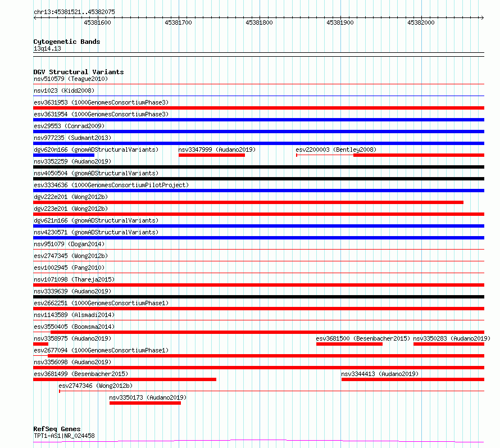The image size is (500, 448).
Task: Select nsv3344413 (Audano2019) variant label
Action: (380, 374)
